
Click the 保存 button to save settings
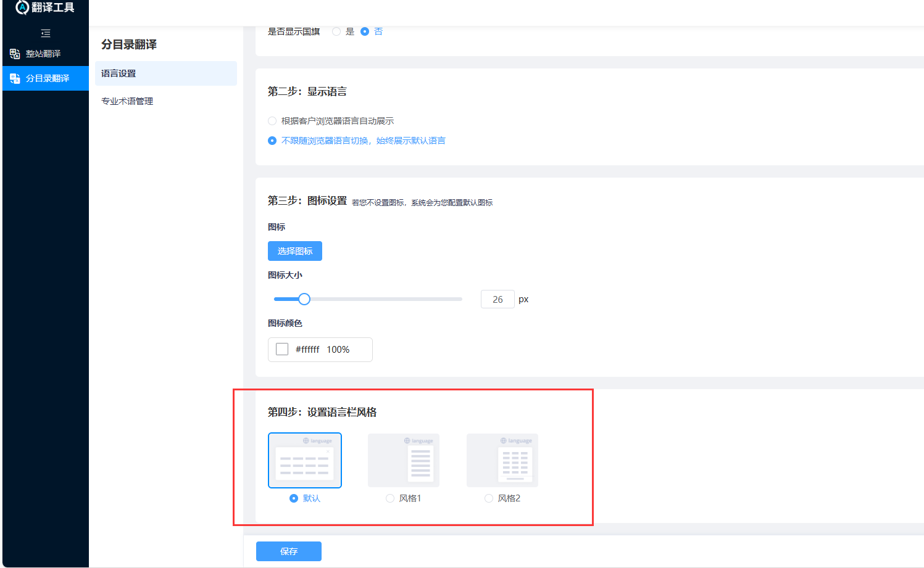click(288, 551)
